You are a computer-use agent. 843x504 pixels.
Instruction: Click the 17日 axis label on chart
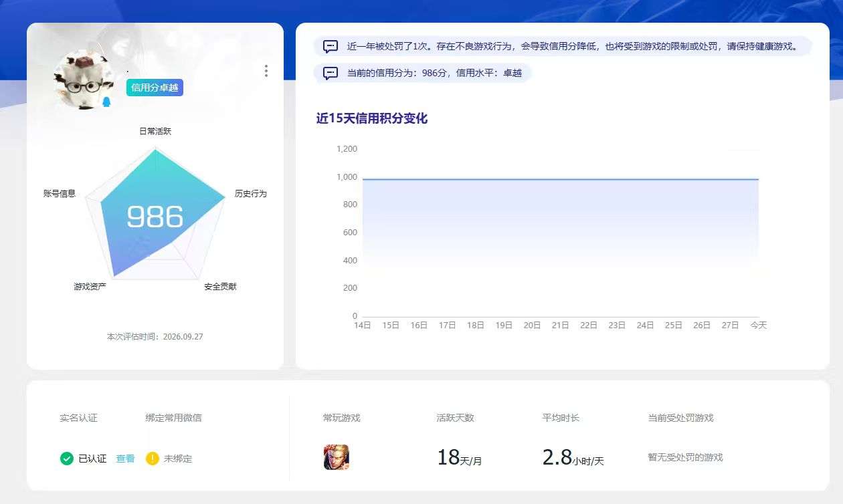tap(447, 326)
